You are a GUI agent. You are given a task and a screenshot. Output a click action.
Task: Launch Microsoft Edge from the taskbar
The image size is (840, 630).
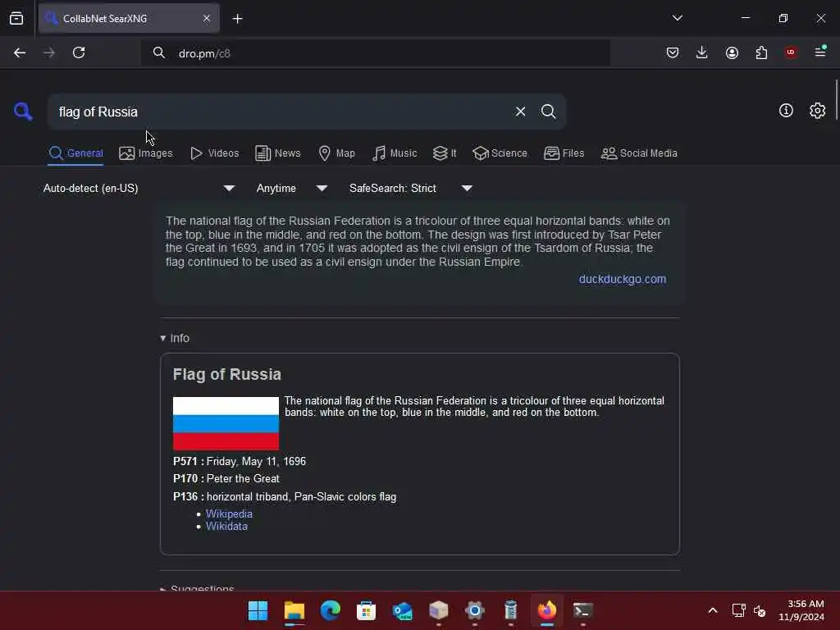coord(330,610)
